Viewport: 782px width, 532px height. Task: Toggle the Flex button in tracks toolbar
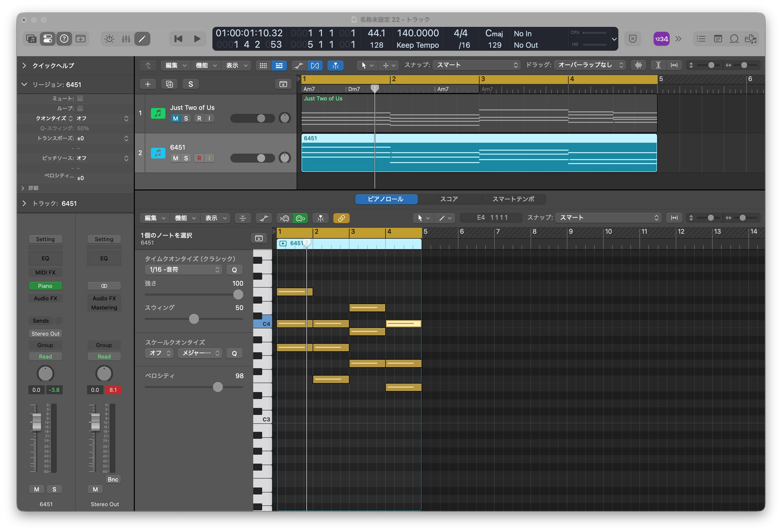point(315,66)
